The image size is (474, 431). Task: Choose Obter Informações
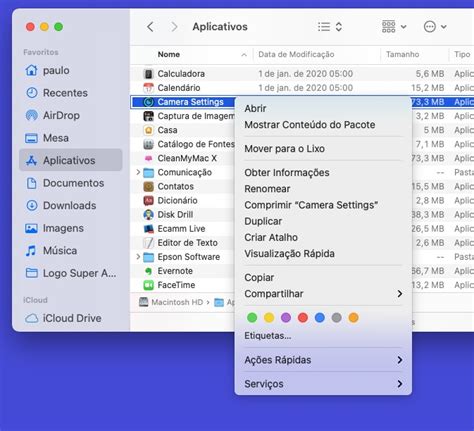tap(323, 173)
